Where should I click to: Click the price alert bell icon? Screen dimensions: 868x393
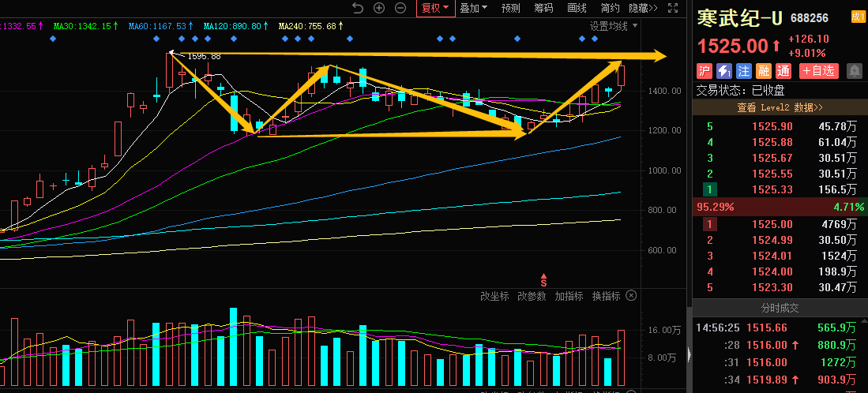[855, 71]
